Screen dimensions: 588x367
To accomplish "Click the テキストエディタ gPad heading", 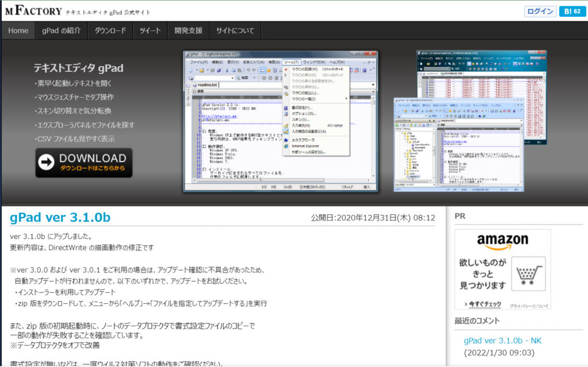I will [79, 68].
